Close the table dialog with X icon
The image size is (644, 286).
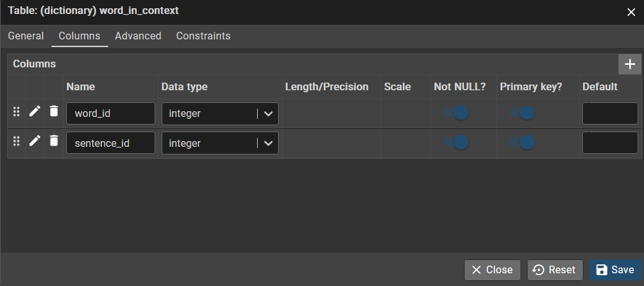pos(631,12)
